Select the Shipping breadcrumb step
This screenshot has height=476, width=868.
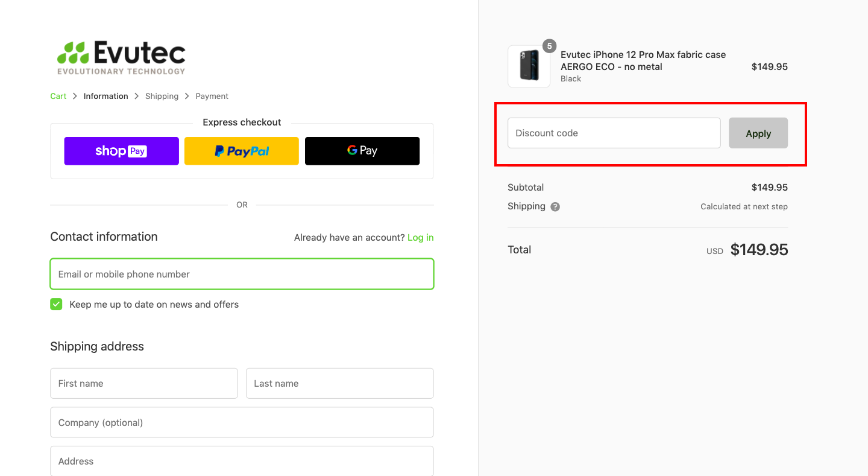162,96
